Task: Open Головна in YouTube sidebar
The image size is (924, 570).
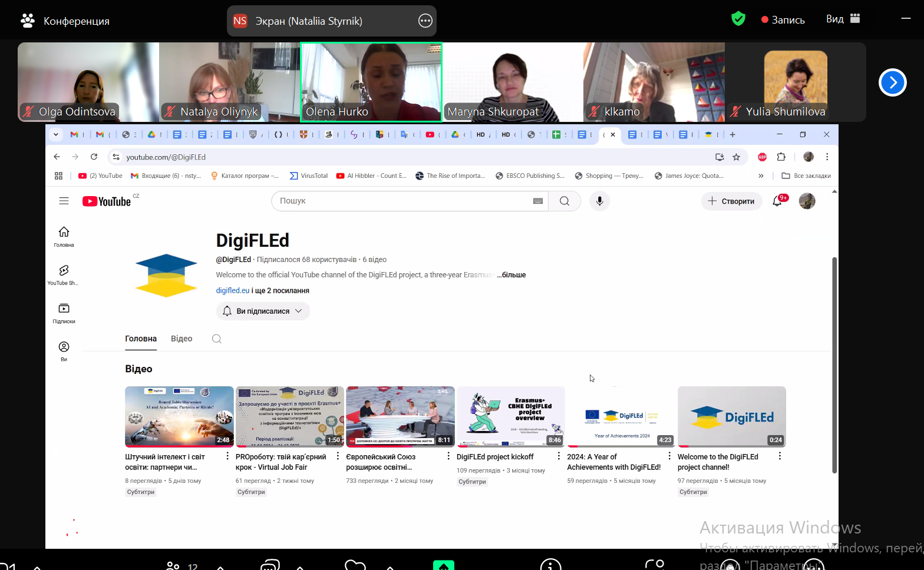Action: 64,237
